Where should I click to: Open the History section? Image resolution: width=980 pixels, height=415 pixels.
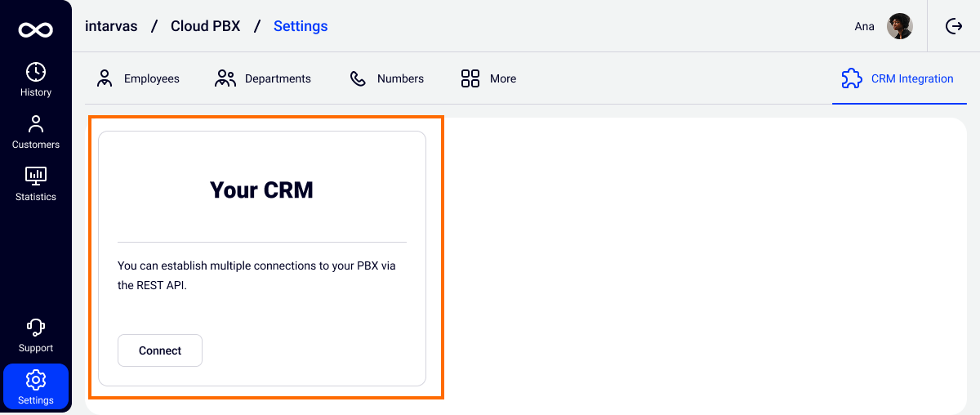click(x=36, y=79)
